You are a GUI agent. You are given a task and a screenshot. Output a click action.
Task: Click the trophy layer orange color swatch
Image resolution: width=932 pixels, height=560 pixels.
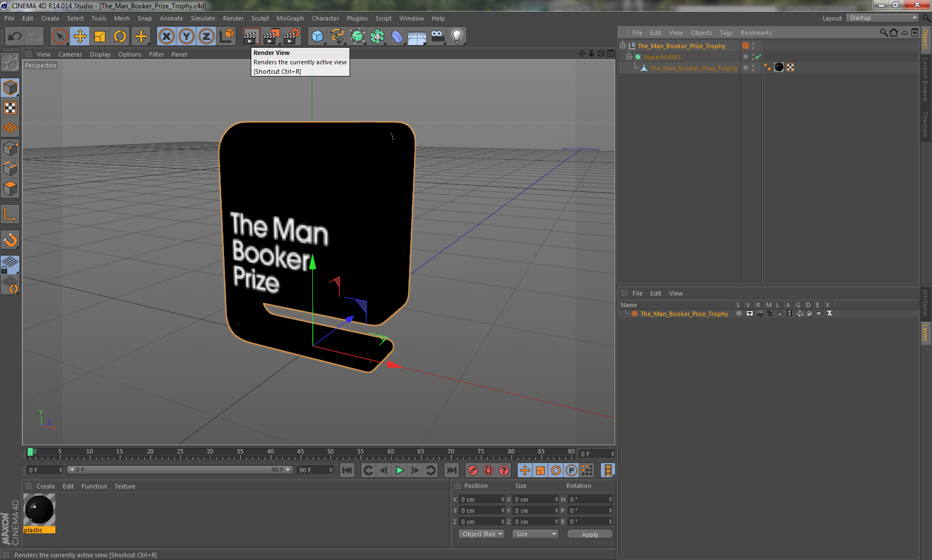coord(635,314)
